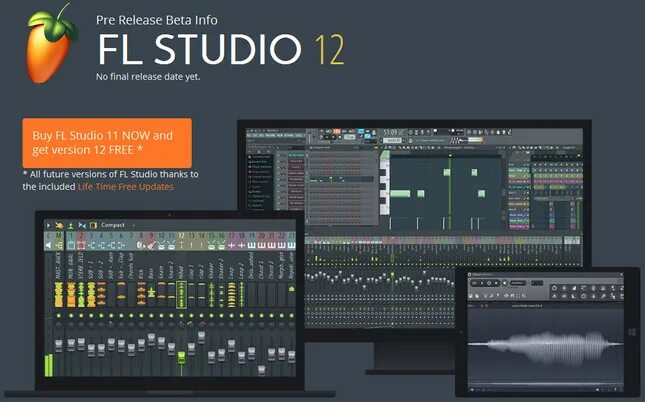
Task: Toggle the mute light on mixer track 6
Action: 121,316
